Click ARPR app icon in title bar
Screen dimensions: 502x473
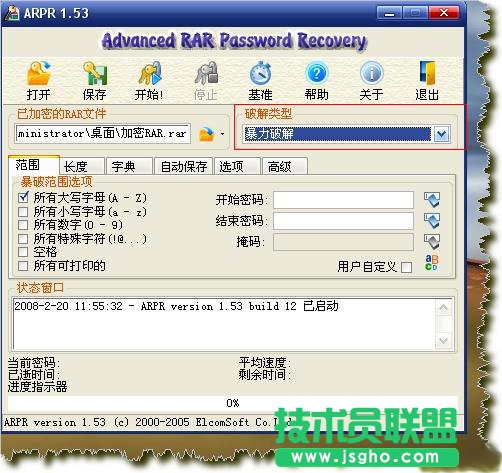pos(12,13)
